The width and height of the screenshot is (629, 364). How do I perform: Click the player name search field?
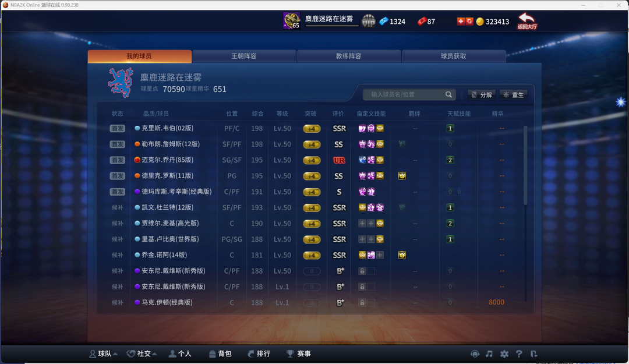pyautogui.click(x=405, y=95)
